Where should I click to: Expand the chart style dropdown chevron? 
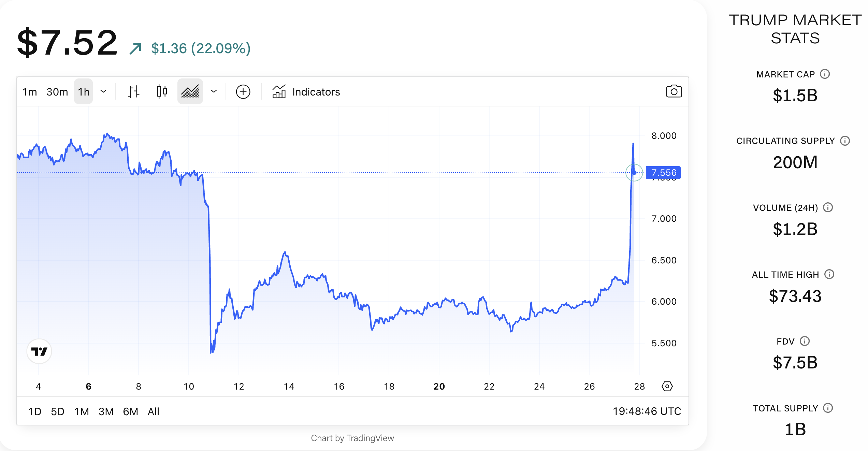(x=214, y=91)
